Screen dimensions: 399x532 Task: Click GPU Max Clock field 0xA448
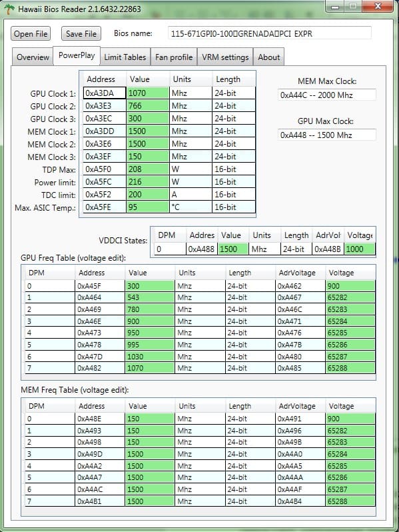click(x=327, y=135)
